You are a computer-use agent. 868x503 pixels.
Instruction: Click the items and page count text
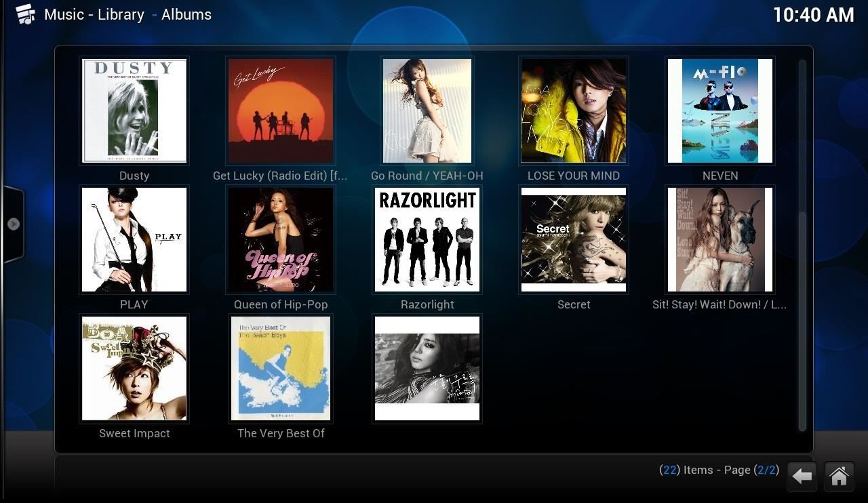tap(719, 470)
